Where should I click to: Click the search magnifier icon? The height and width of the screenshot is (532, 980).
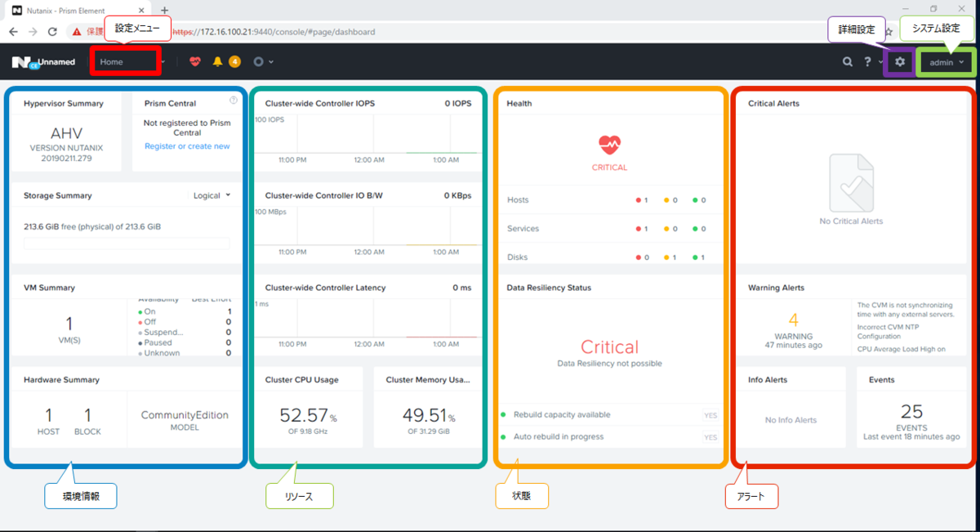click(849, 62)
